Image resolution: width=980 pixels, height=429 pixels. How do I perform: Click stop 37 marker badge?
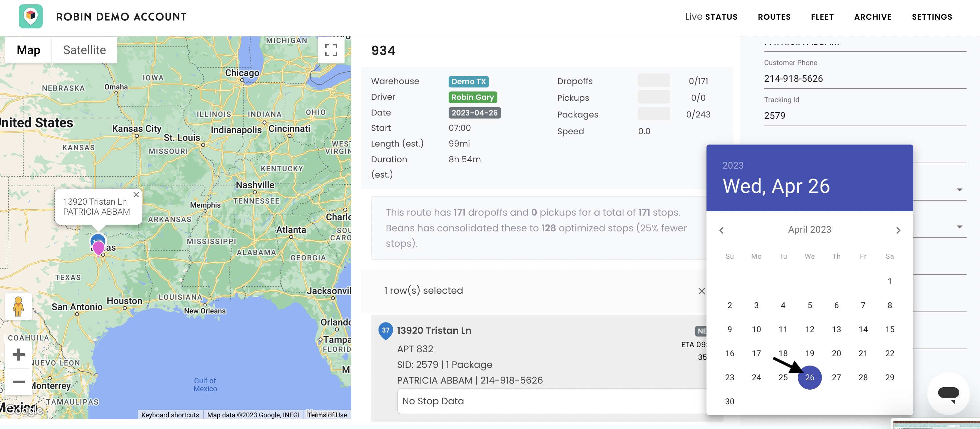(x=385, y=331)
